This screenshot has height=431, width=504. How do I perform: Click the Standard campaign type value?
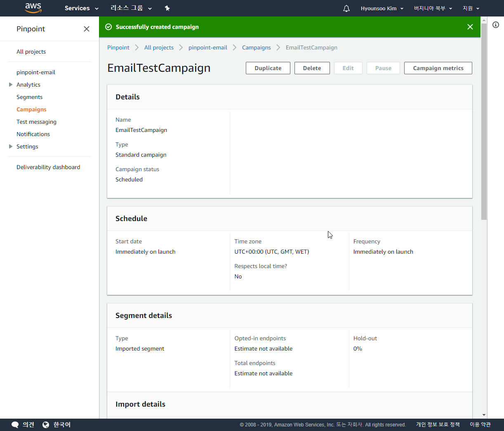tap(141, 155)
